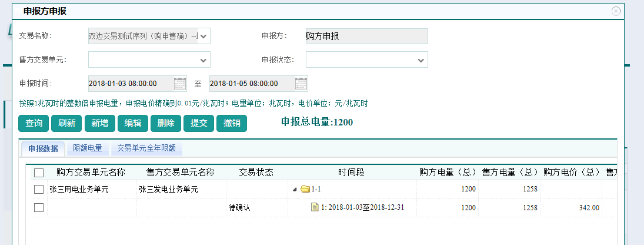Collapse the 1-1 tree node

pos(295,190)
